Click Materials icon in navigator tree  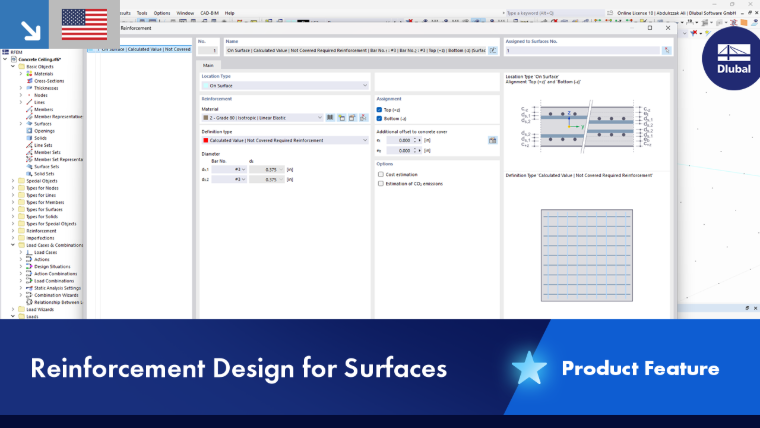coord(29,74)
